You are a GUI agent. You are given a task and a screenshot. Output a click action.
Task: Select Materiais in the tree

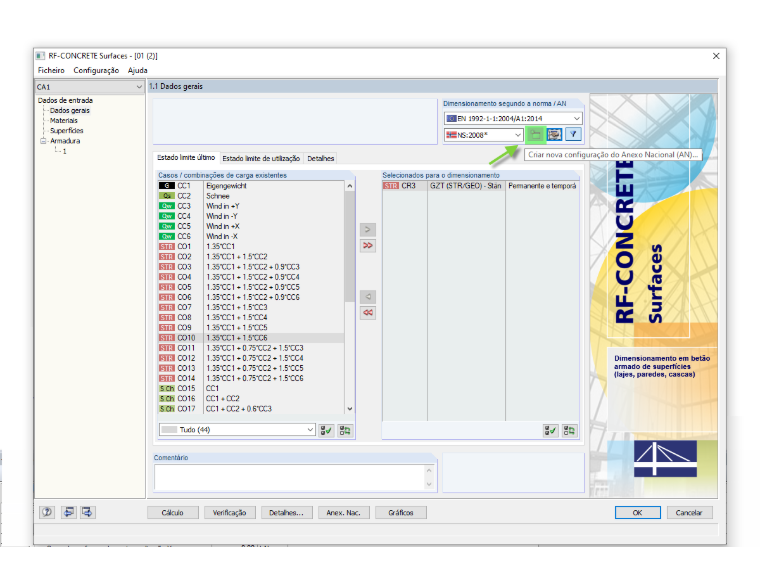63,121
